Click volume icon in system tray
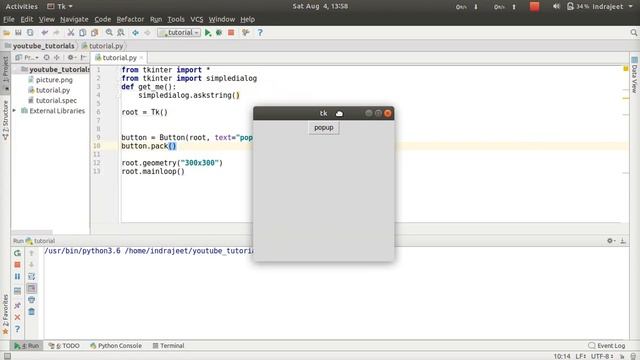The height and width of the screenshot is (360, 640). (x=556, y=7)
